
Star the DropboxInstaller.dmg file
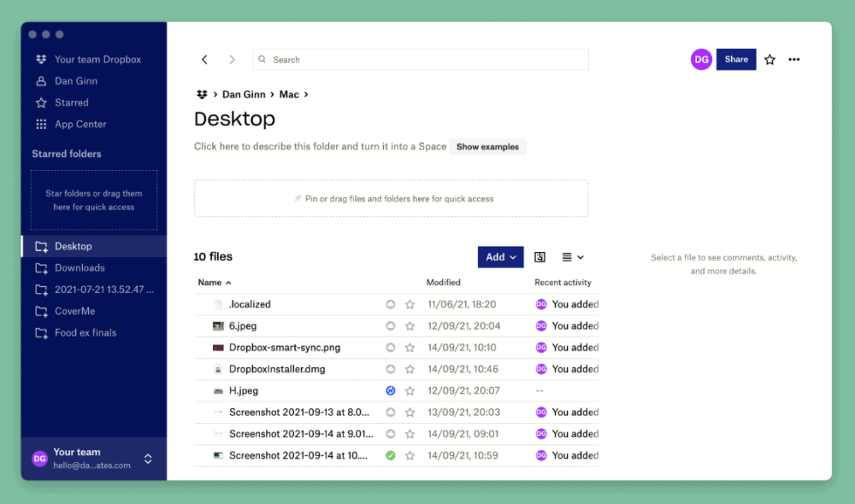pos(409,368)
